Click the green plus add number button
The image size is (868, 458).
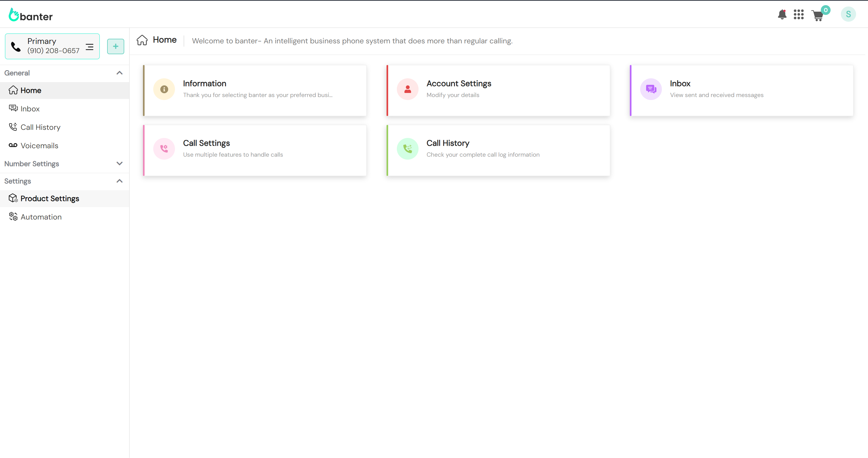pyautogui.click(x=116, y=46)
